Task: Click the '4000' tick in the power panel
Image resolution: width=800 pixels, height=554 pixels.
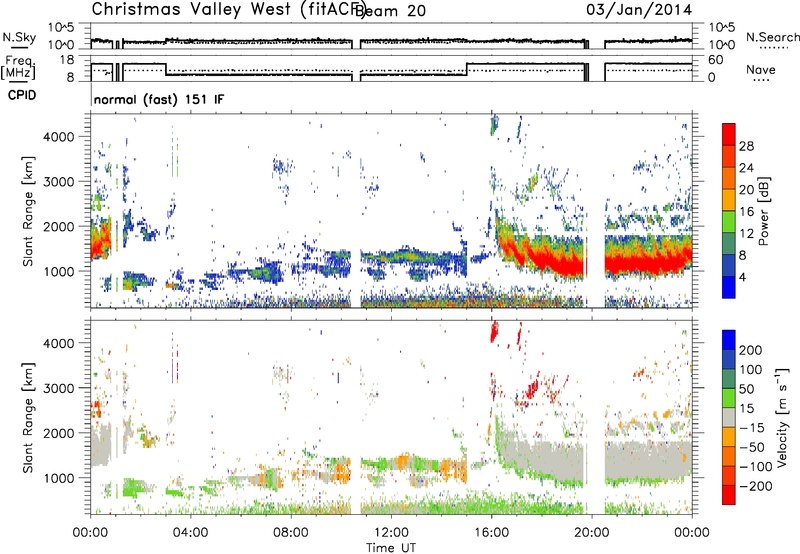Action: click(59, 137)
